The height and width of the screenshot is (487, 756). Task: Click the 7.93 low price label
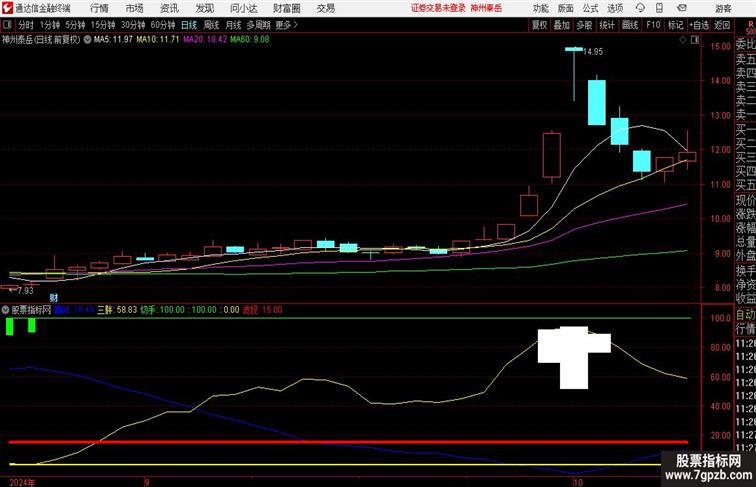tap(25, 291)
